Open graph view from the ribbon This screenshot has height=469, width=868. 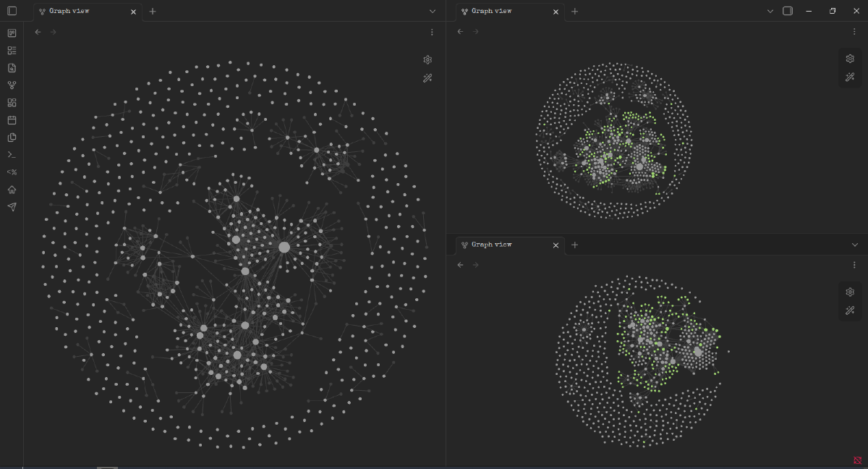pos(12,85)
